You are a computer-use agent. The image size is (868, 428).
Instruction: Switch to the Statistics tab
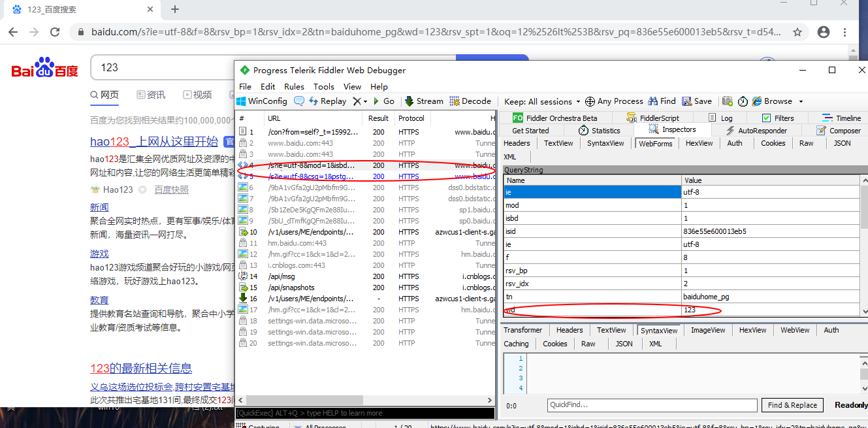(599, 131)
